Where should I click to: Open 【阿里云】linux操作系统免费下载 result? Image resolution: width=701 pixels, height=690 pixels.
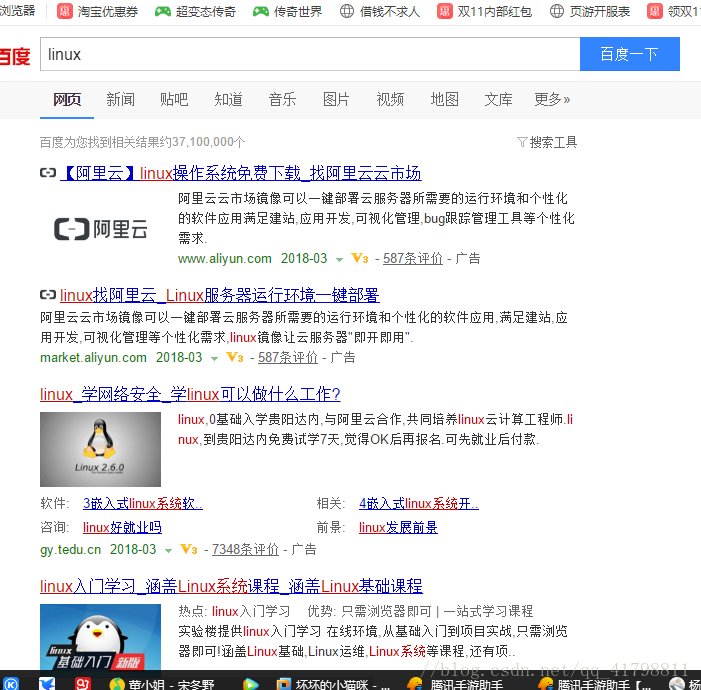pyautogui.click(x=241, y=173)
